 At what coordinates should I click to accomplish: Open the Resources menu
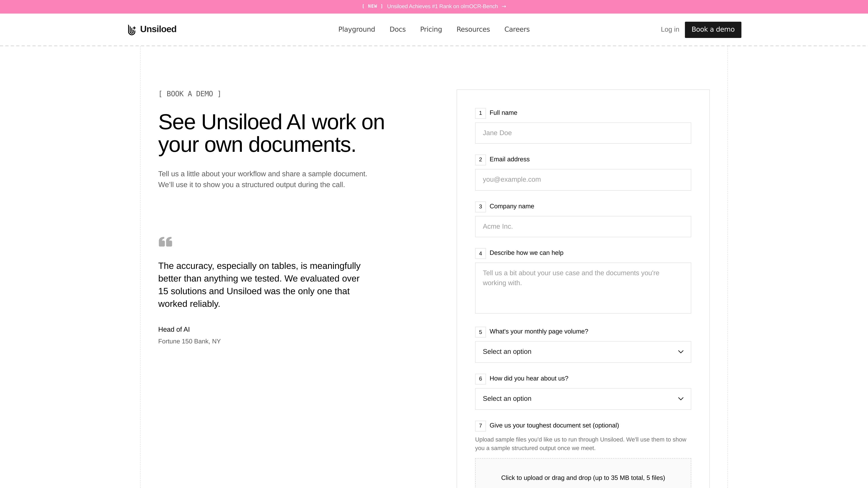point(473,29)
